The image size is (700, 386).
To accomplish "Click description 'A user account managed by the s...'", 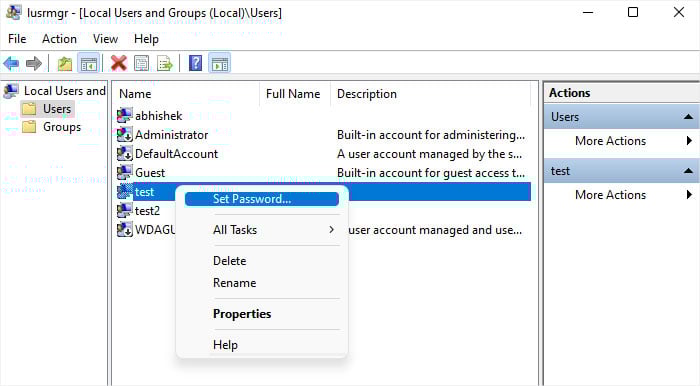I will 429,154.
